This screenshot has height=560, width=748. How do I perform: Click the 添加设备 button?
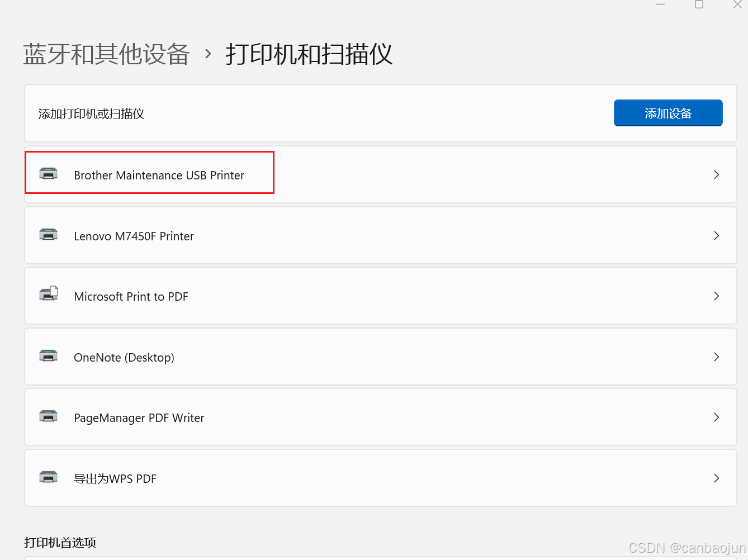pos(668,113)
